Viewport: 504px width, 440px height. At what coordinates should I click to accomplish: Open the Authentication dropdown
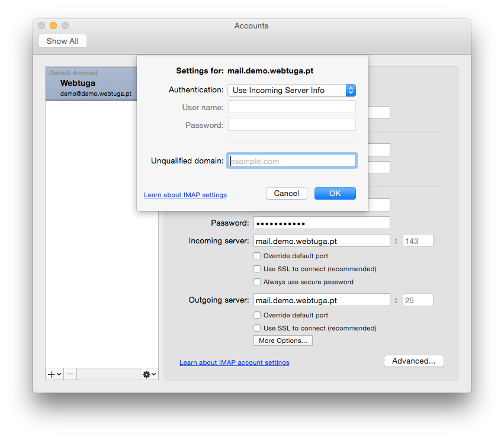pyautogui.click(x=291, y=90)
